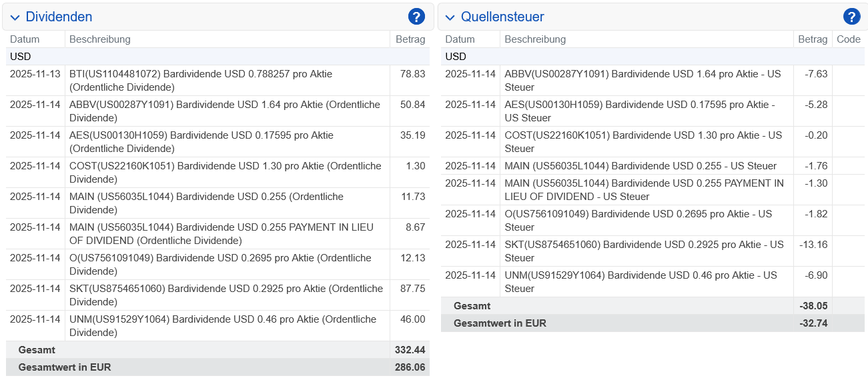Select the 87.75 amount for SKT dividend
The width and height of the screenshot is (868, 378).
(412, 289)
